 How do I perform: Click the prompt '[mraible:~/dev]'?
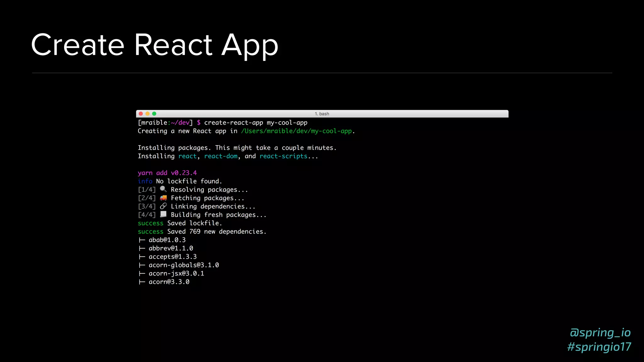165,123
